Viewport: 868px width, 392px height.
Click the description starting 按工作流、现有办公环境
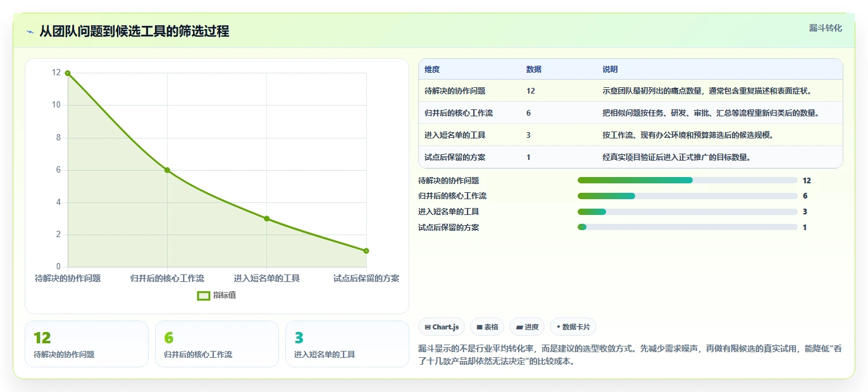688,135
